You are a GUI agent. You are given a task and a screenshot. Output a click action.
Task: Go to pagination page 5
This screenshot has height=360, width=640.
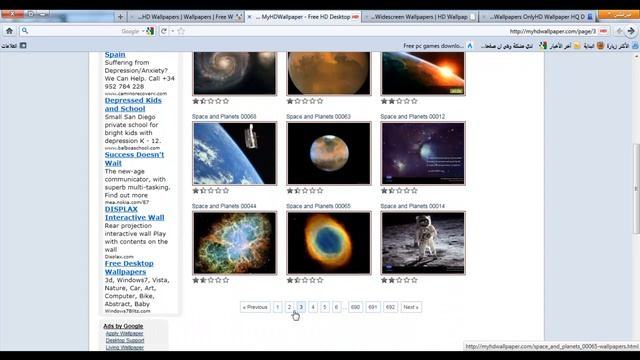(325, 307)
